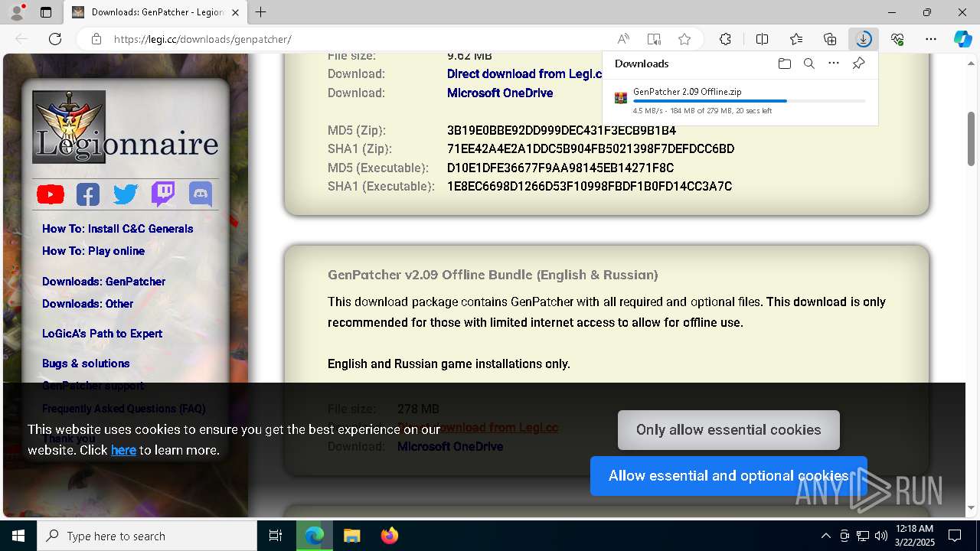Open downloads folder icon in Downloads panel
The image size is (980, 551).
784,64
